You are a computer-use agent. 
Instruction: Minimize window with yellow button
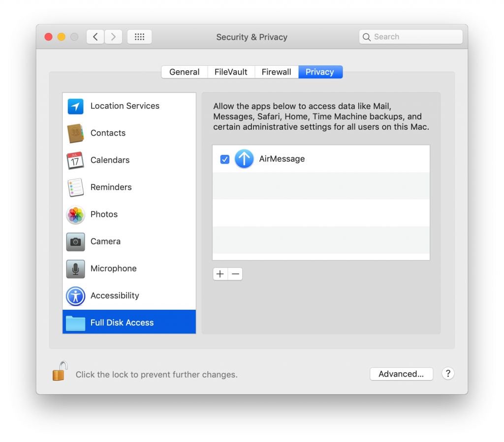click(x=62, y=37)
